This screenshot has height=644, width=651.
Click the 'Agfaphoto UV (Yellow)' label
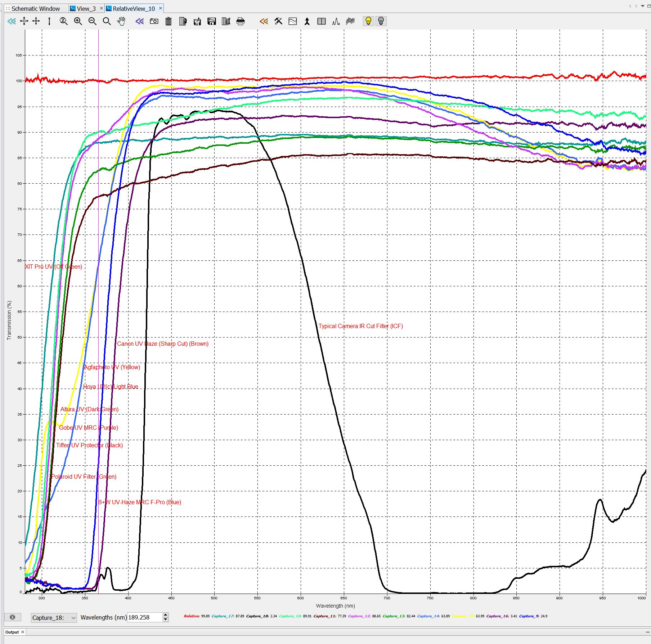coord(112,367)
